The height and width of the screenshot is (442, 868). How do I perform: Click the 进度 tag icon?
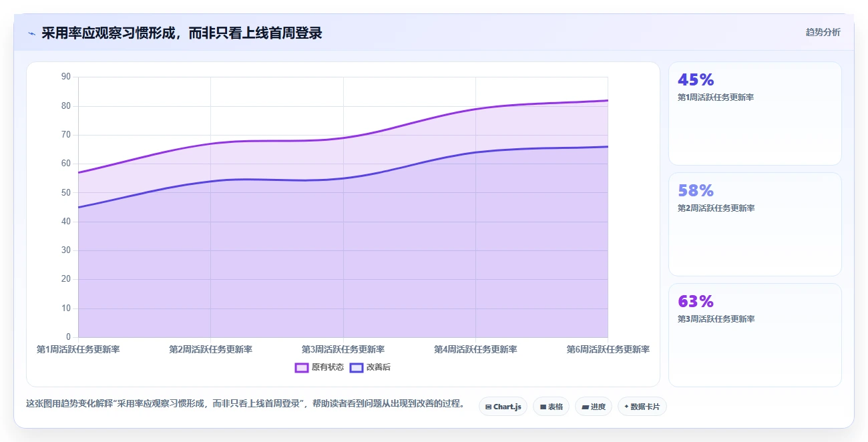tap(585, 407)
